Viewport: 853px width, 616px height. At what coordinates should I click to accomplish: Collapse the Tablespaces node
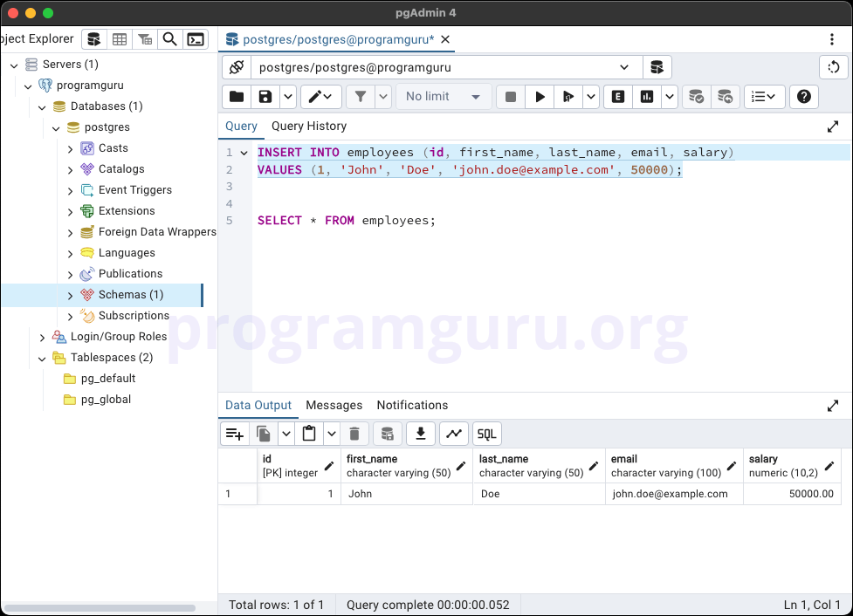click(41, 357)
